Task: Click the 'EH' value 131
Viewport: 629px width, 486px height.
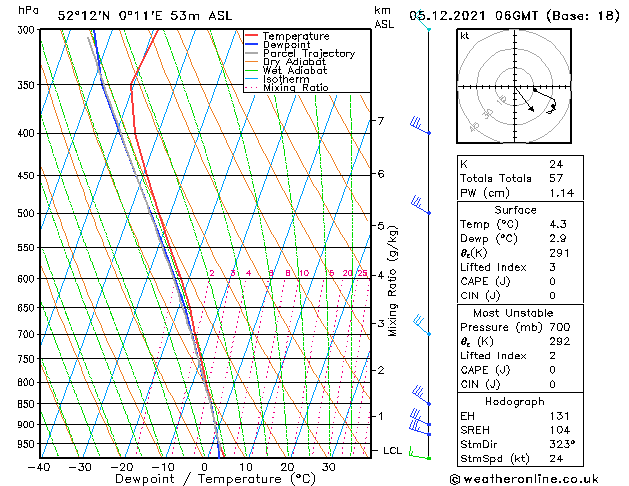Action: (x=560, y=416)
